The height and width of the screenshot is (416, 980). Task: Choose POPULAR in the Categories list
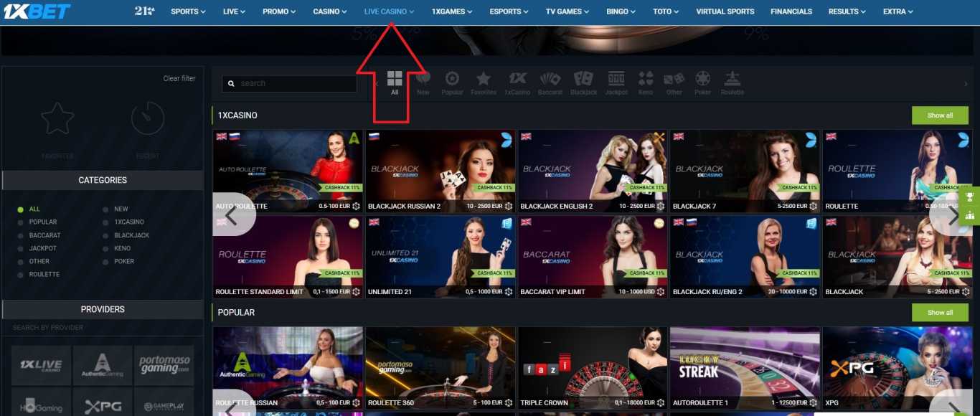click(x=43, y=222)
